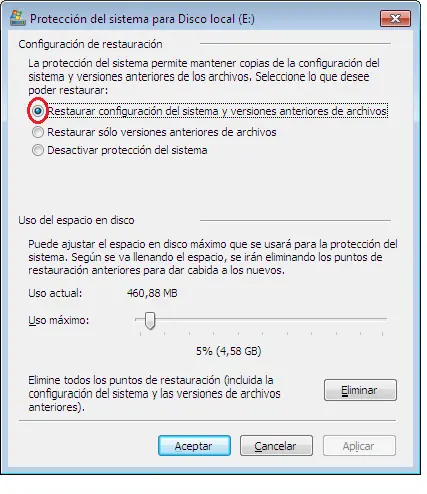
Task: Click the Uso máximo slider thumb
Action: click(x=150, y=321)
